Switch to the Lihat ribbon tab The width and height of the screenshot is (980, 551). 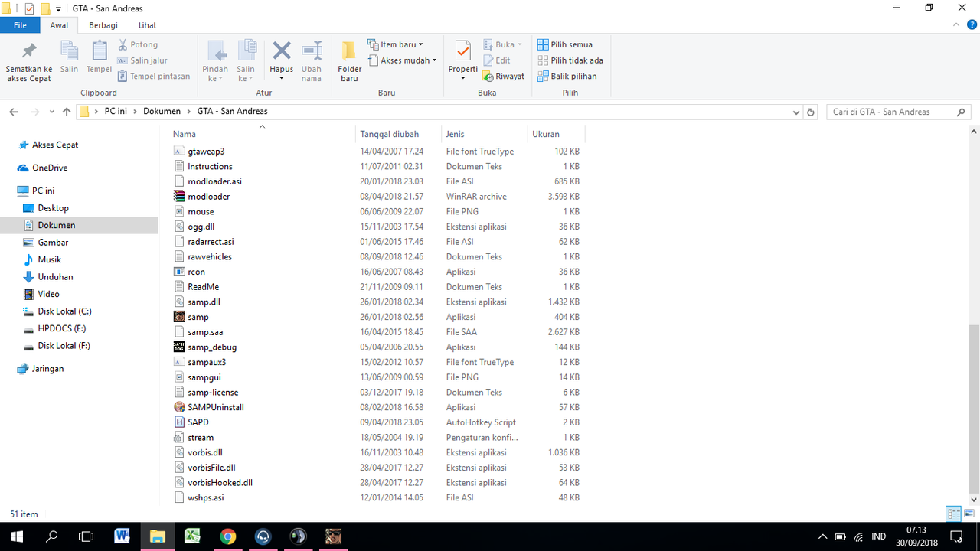pos(147,25)
